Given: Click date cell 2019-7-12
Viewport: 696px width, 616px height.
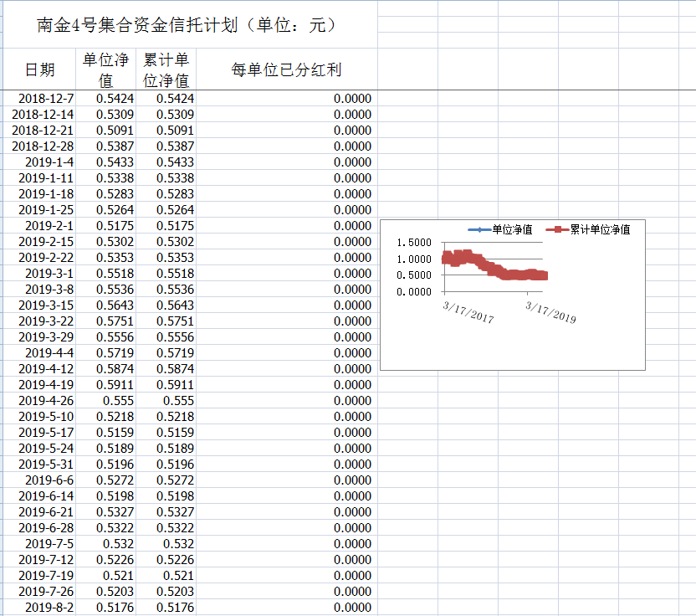Looking at the screenshot, I should click(x=39, y=560).
